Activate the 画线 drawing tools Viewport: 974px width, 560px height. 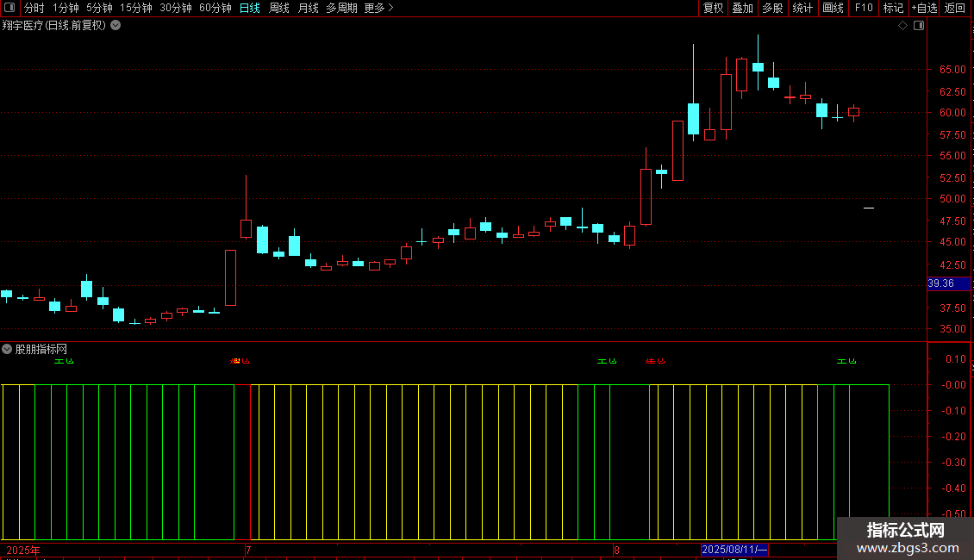point(833,8)
